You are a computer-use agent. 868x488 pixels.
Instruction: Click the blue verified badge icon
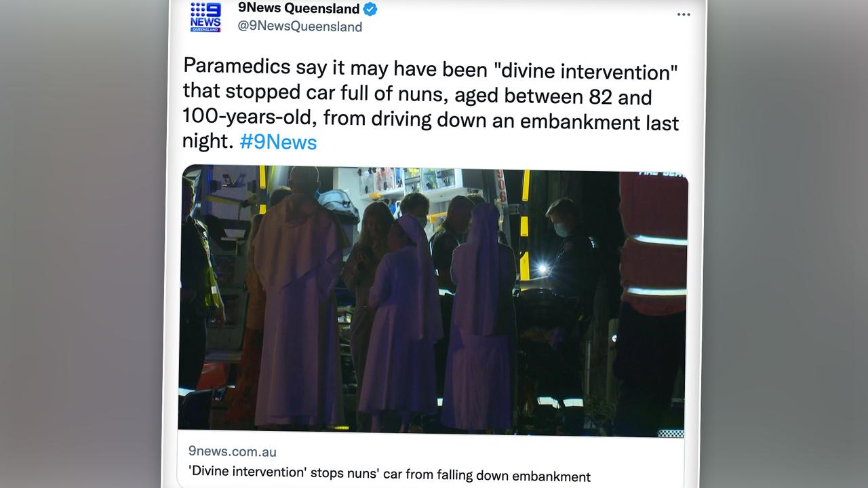pyautogui.click(x=370, y=10)
